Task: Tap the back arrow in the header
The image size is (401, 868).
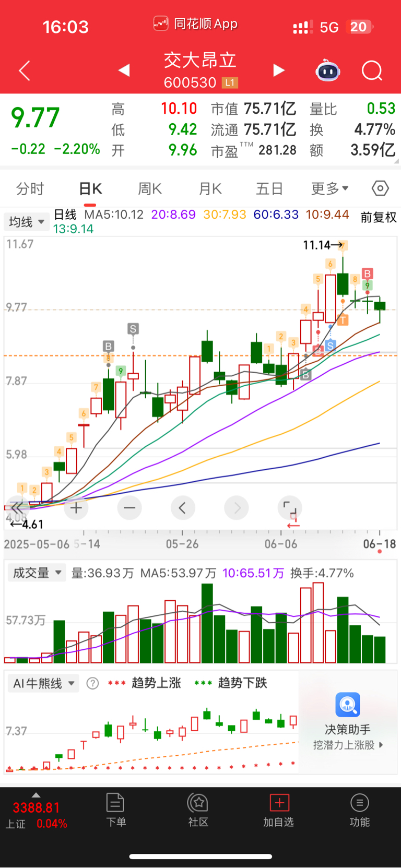Action: pos(25,70)
